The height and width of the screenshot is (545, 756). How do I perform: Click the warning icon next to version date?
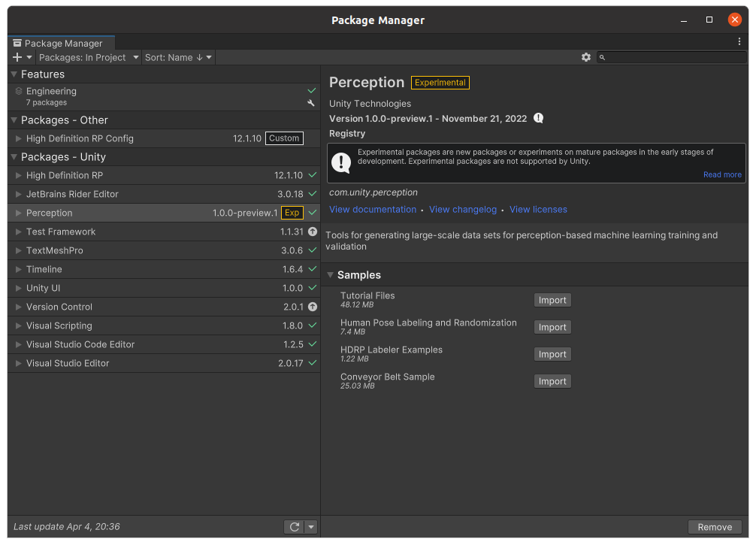coord(539,118)
